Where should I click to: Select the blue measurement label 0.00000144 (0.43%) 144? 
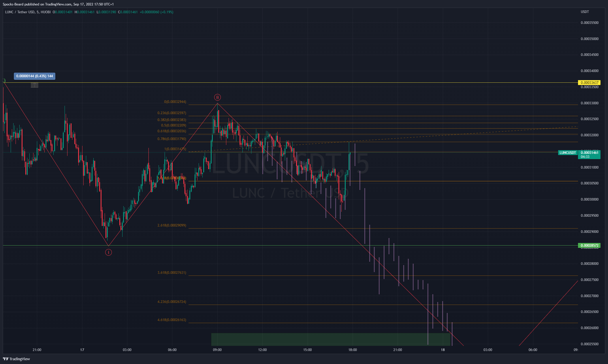click(x=35, y=76)
